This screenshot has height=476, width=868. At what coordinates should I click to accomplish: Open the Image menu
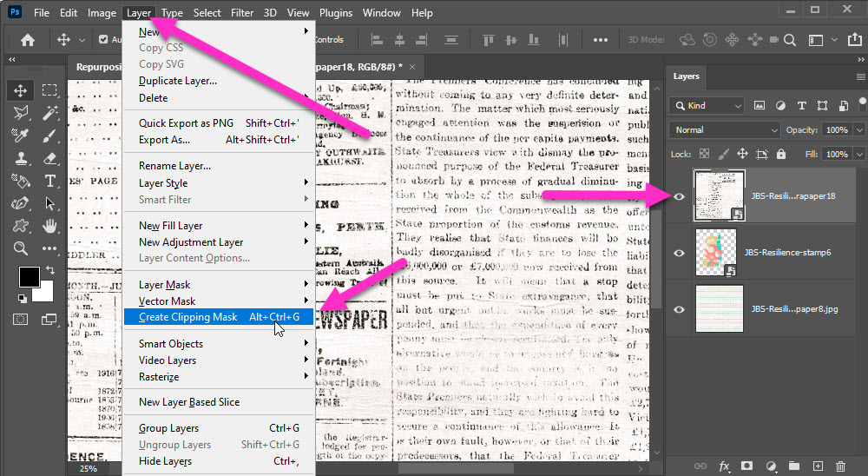click(x=102, y=12)
